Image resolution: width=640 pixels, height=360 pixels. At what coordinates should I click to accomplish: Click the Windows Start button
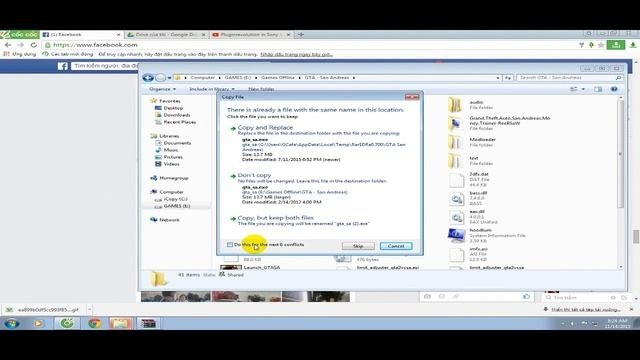11,324
